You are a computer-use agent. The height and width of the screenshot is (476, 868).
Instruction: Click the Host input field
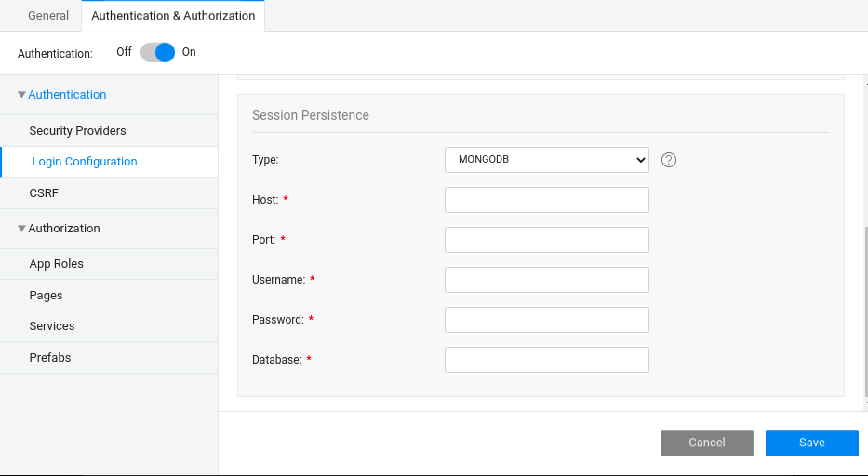pyautogui.click(x=546, y=200)
